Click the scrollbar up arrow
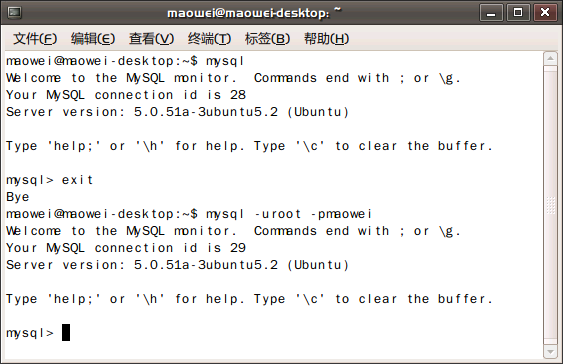The height and width of the screenshot is (364, 563). [x=550, y=59]
